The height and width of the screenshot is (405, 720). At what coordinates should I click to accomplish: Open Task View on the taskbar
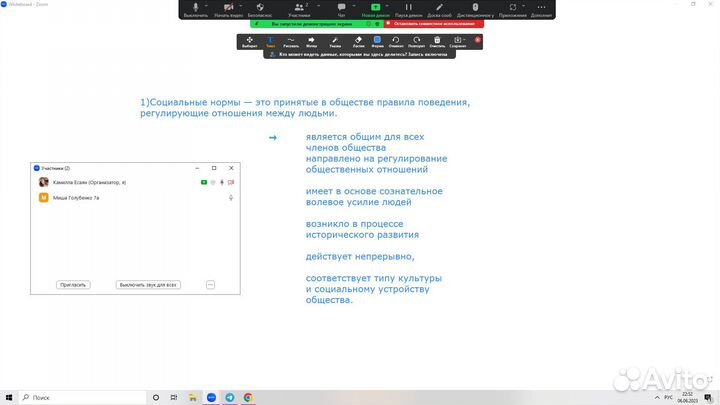[174, 398]
